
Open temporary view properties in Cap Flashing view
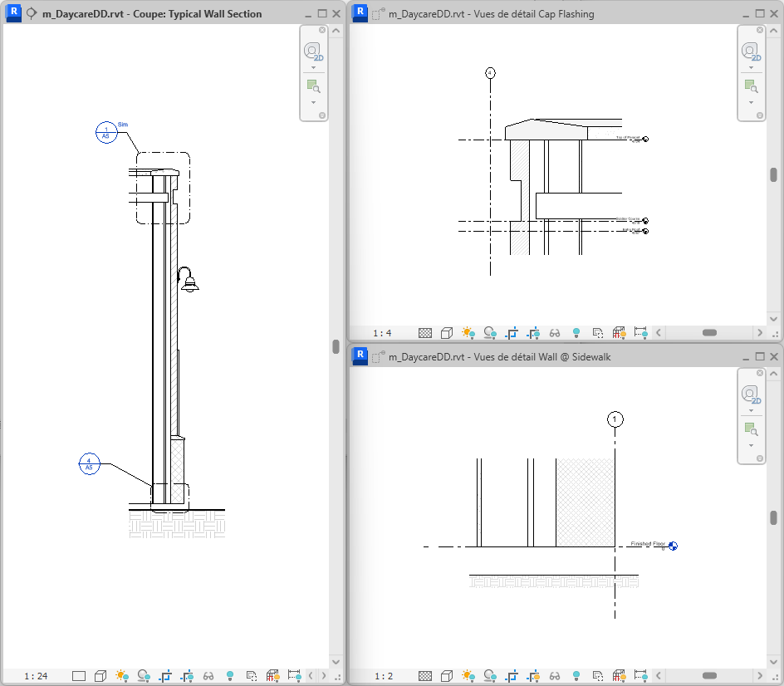click(x=597, y=333)
